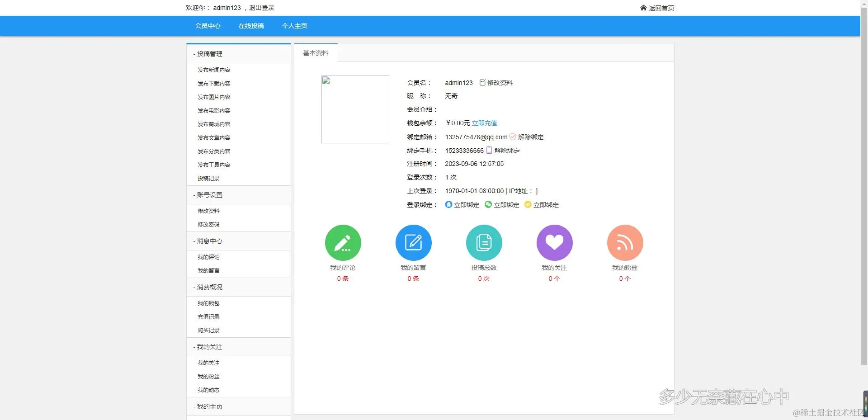Click the compose icon above 我的留言
Screen dimensions: 868x420
point(413,242)
